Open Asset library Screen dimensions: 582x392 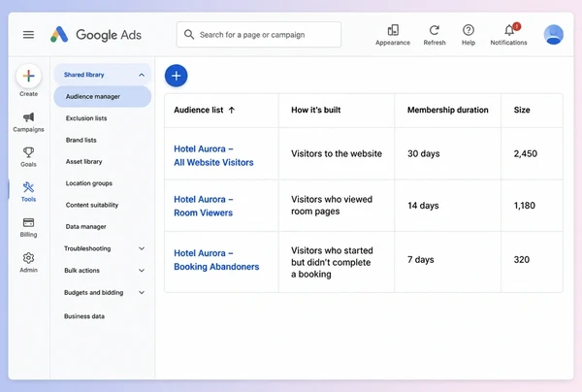[x=83, y=161]
